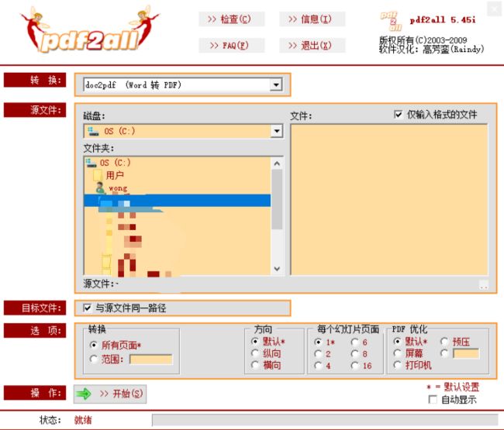Open the 检查(C) check button
The height and width of the screenshot is (430, 504).
click(231, 19)
